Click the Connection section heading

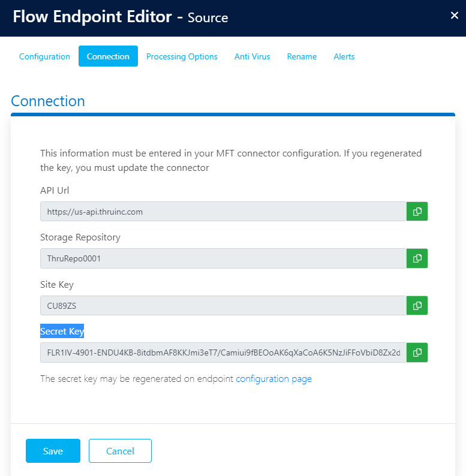click(x=48, y=101)
